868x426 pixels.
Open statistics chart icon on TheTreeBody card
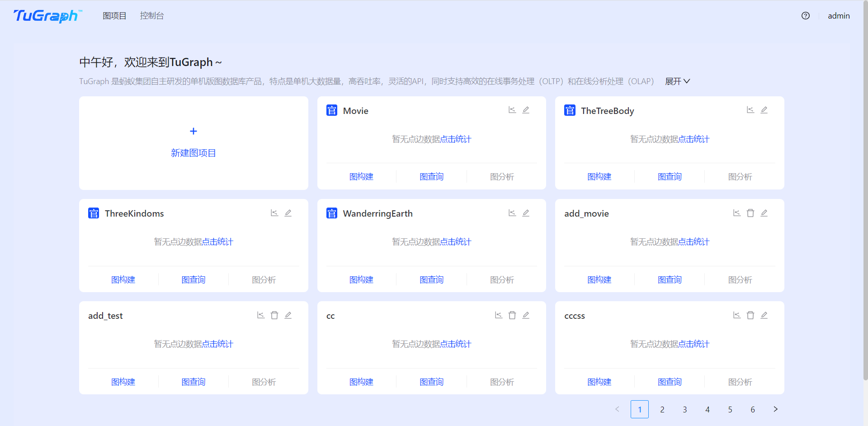coord(750,110)
